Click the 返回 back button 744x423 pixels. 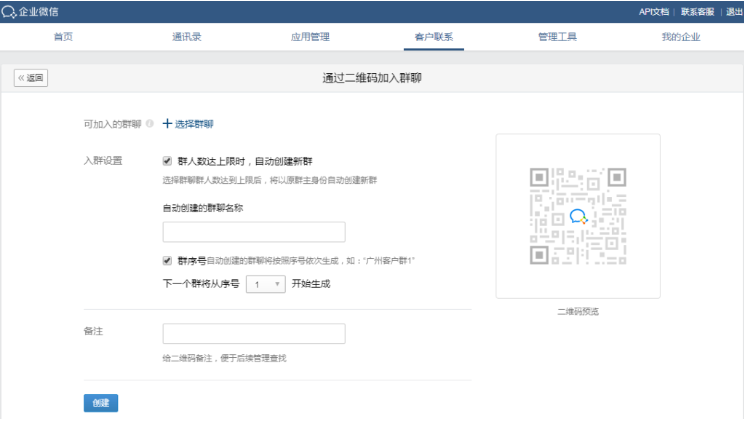31,78
